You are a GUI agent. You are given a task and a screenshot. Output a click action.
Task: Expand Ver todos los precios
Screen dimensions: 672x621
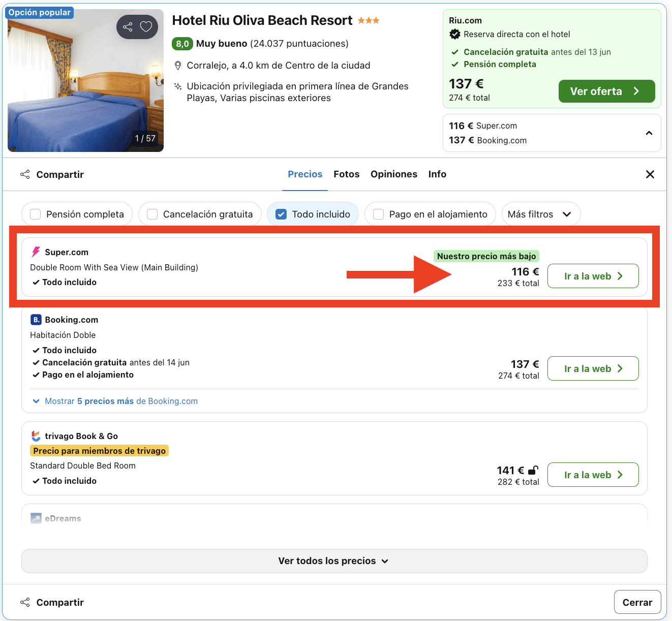coord(334,561)
